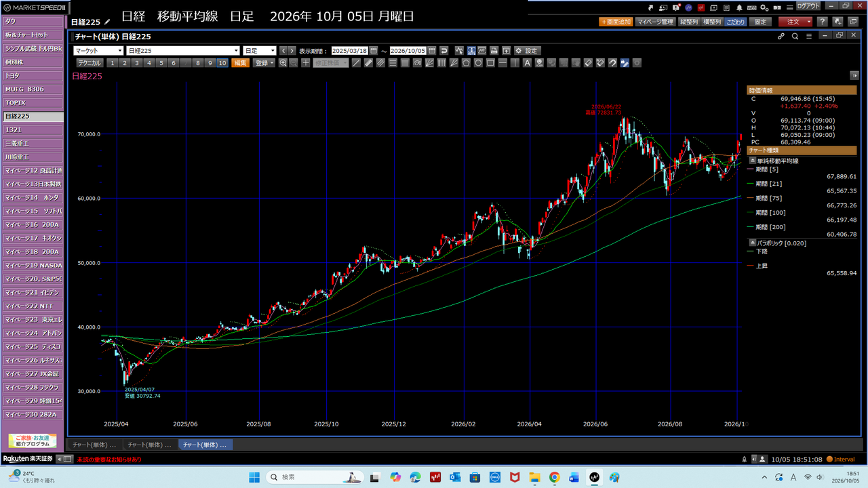This screenshot has width=868, height=488.
Task: Open the 日足 timeframe dropdown
Action: pyautogui.click(x=260, y=51)
